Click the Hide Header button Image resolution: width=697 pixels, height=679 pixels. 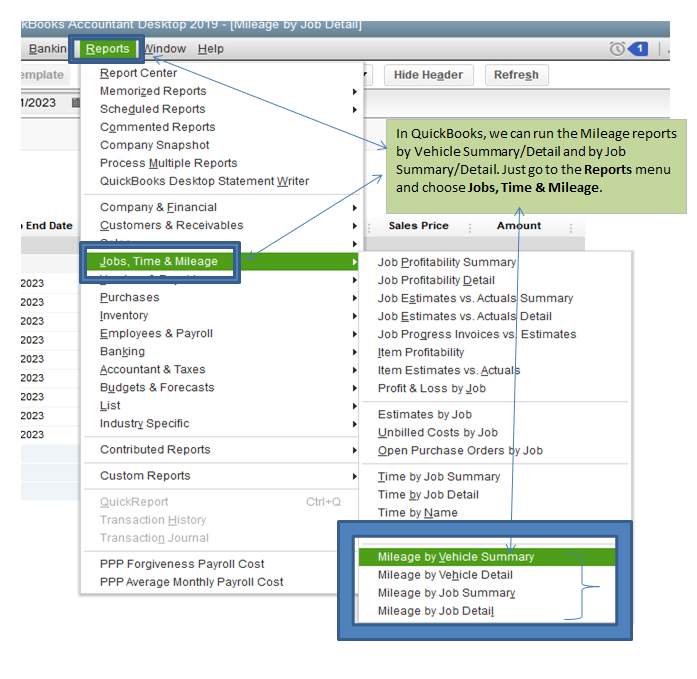[429, 75]
